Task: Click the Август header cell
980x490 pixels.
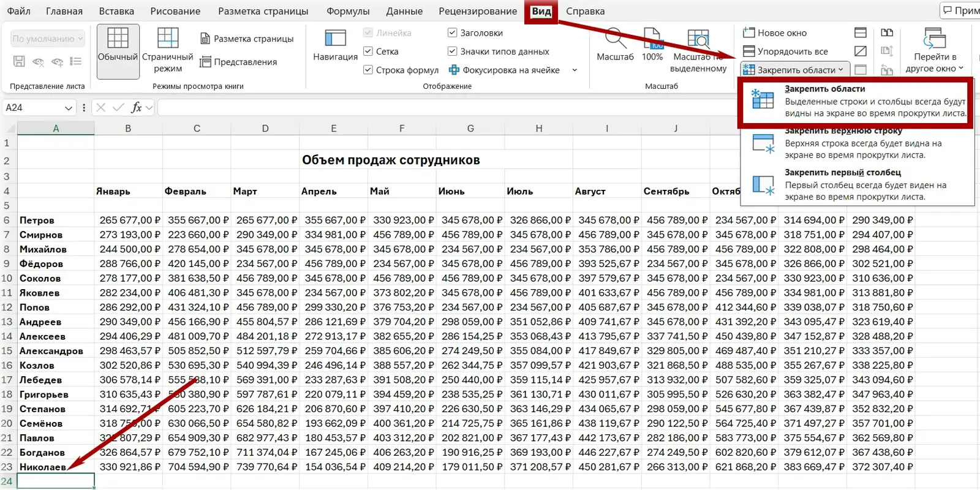Action: 608,191
